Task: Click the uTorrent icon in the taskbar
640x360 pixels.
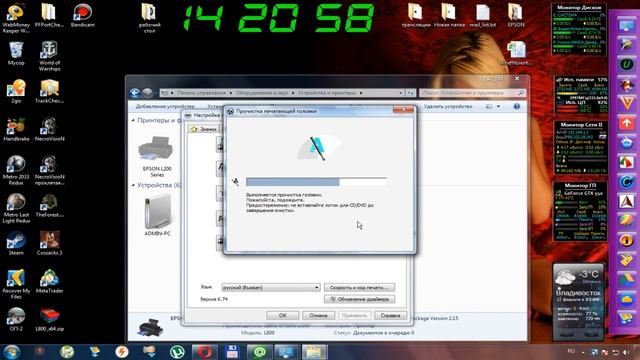Action: (177, 351)
